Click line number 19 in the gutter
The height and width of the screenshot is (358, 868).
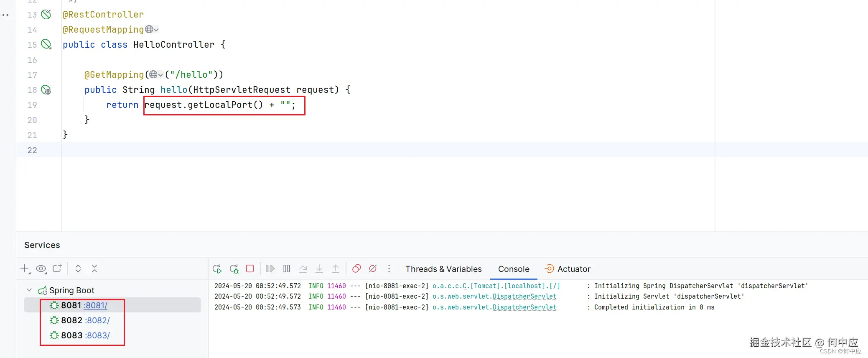[32, 105]
